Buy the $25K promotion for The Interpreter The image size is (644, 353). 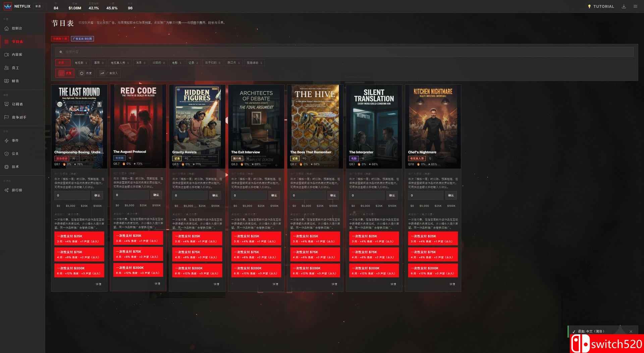coord(374,238)
